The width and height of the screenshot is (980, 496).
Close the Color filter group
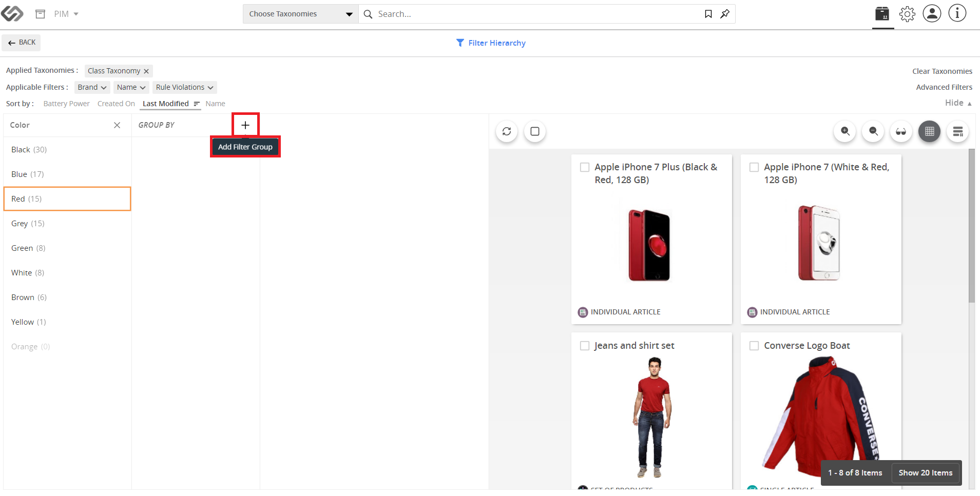[x=117, y=125]
